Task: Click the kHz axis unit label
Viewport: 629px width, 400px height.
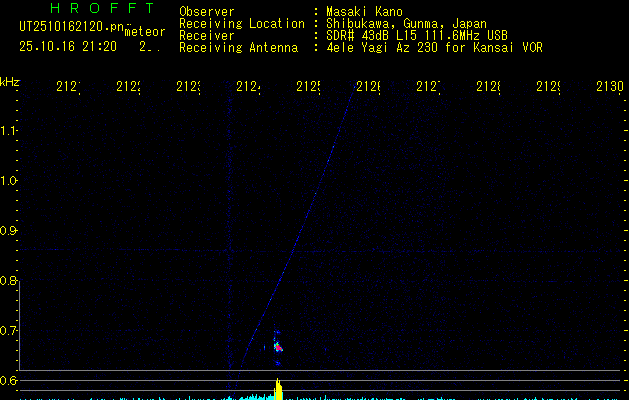Action: (10, 80)
